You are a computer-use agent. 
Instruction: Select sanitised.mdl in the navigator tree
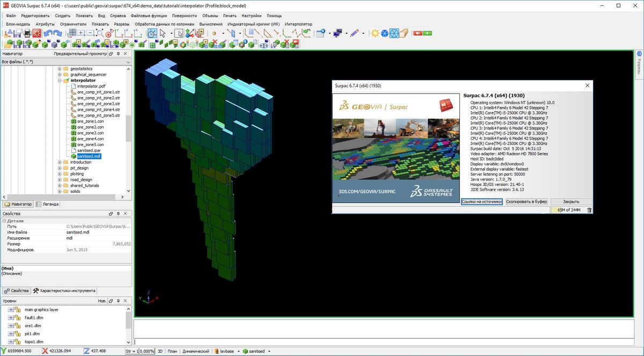point(90,156)
